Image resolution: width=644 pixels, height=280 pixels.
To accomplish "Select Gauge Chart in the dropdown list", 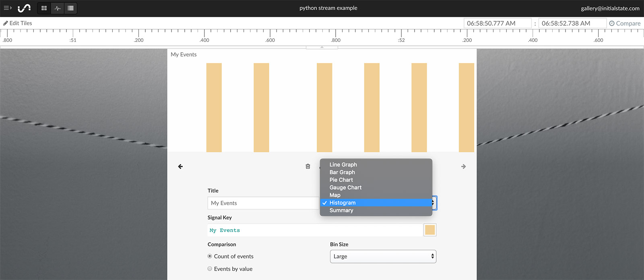I will [x=345, y=187].
